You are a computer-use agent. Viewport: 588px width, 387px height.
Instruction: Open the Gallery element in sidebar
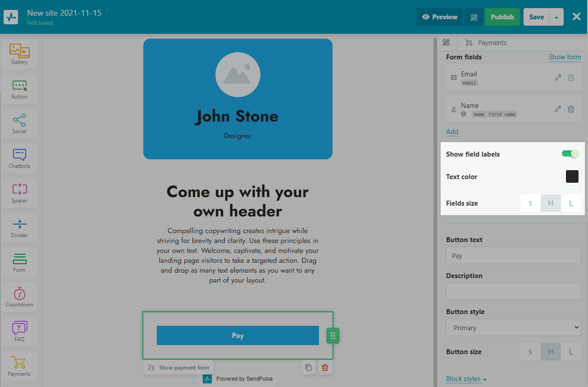coord(19,54)
